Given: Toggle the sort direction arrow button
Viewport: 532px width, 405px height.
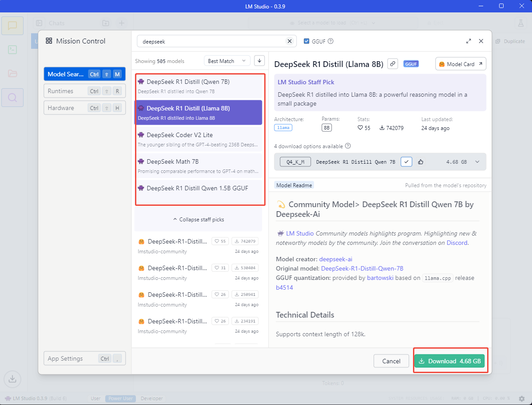Looking at the screenshot, I should [260, 61].
